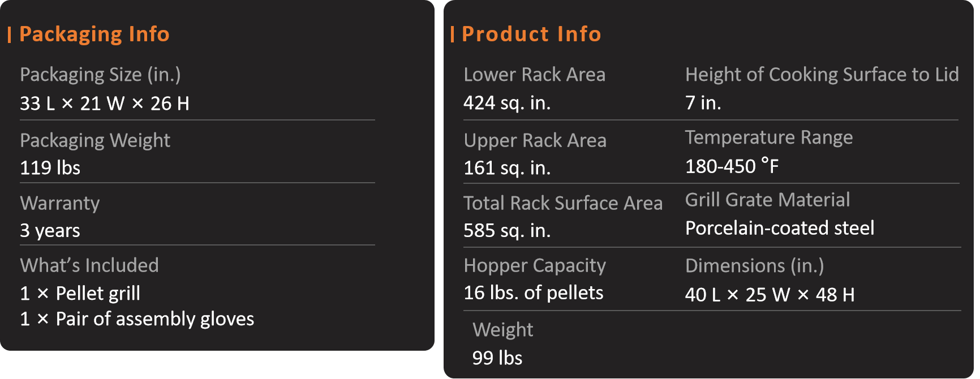This screenshot has height=379, width=980.
Task: Select the Warranty label
Action: (60, 203)
